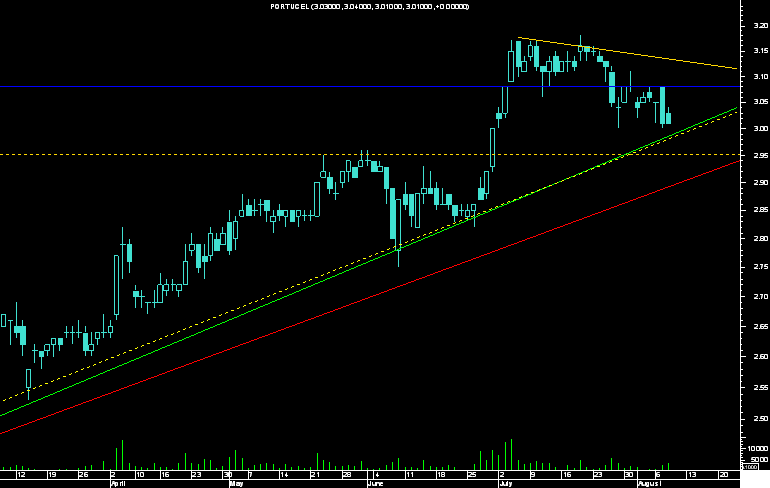
Task: Click the May month label
Action: tap(236, 484)
